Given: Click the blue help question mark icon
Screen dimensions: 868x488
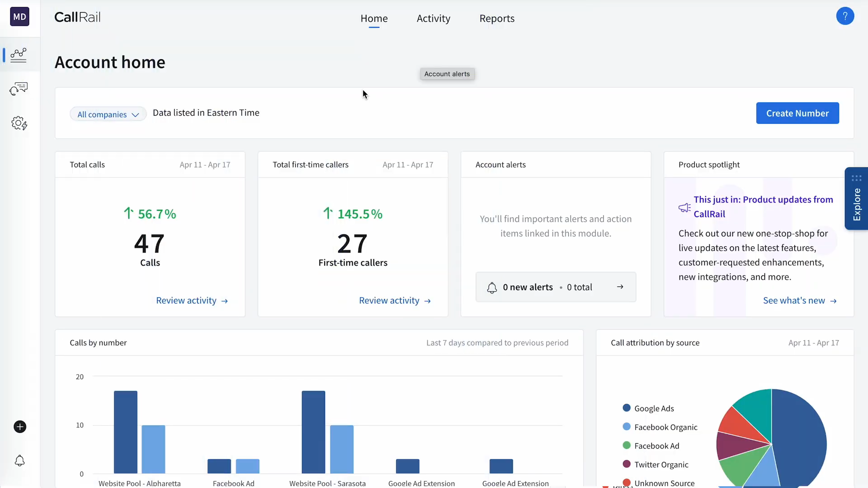Looking at the screenshot, I should pyautogui.click(x=845, y=16).
